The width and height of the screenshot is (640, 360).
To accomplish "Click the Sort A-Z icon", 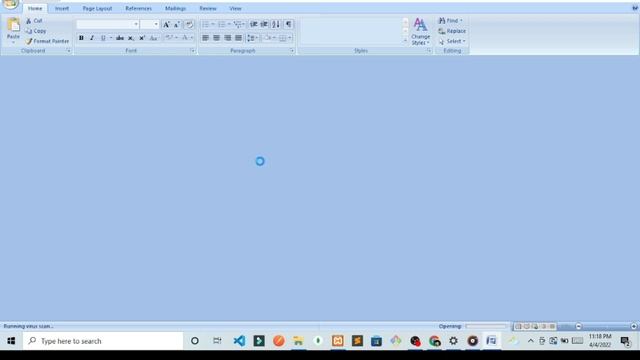I will 276,24.
